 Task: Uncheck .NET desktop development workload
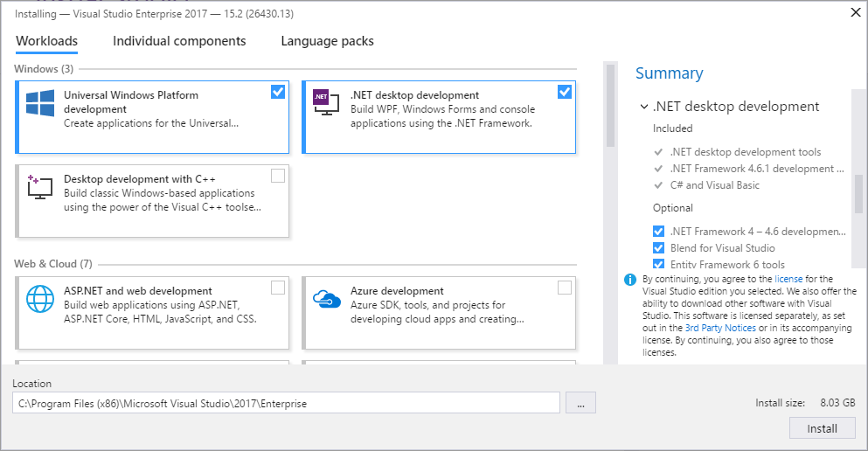[x=565, y=92]
